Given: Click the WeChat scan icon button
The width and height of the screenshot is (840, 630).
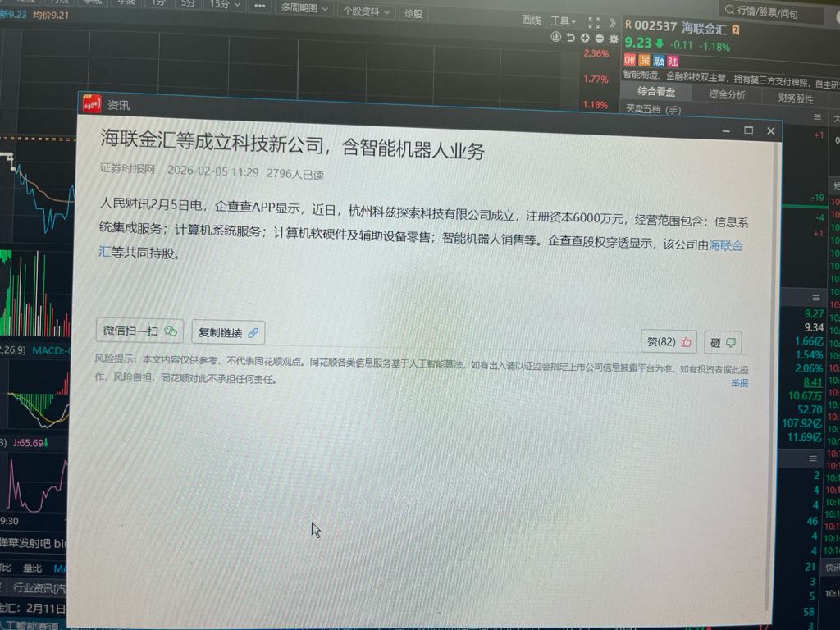Looking at the screenshot, I should coord(139,331).
